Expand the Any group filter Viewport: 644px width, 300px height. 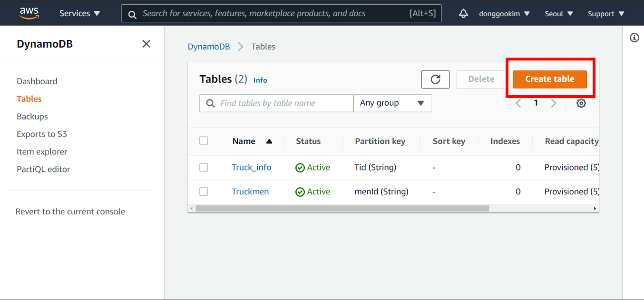pos(392,103)
